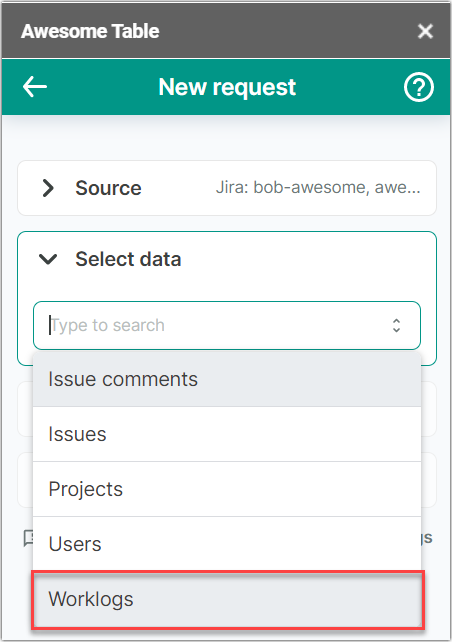The image size is (453, 643).
Task: Choose Issue comments from the list
Action: (227, 379)
